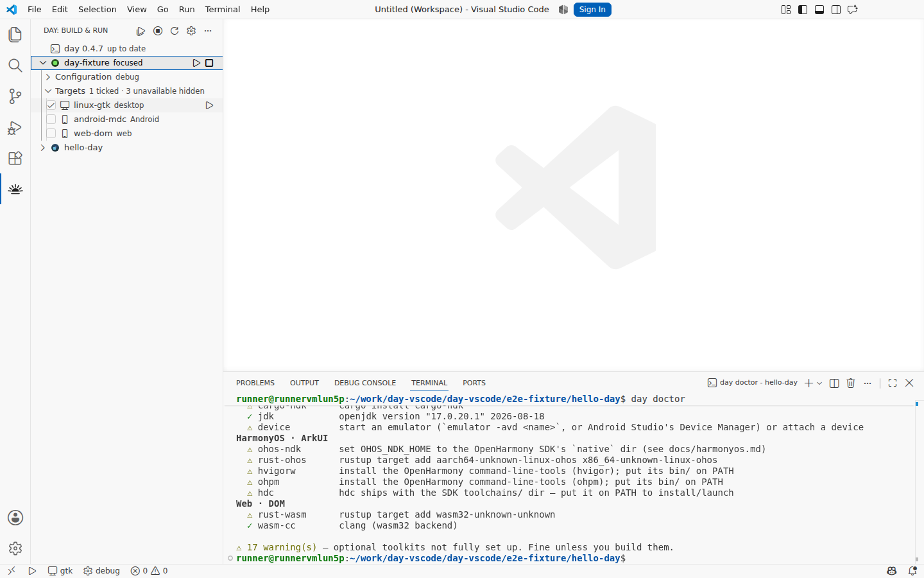Tick the android-mdc target checkbox

tap(51, 119)
